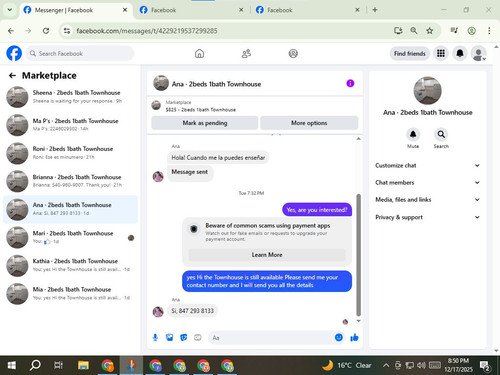The width and height of the screenshot is (500, 375).
Task: Open the profile circle icon in top navigation
Action: pos(293,53)
